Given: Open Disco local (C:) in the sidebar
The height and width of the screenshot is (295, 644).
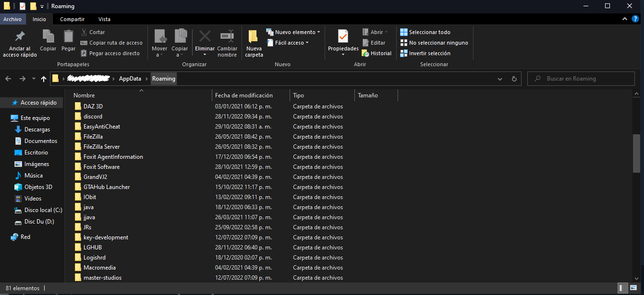Looking at the screenshot, I should 43,210.
